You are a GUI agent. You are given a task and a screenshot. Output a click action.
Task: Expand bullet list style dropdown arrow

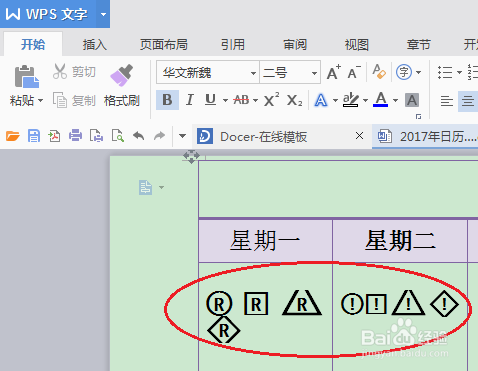point(459,72)
